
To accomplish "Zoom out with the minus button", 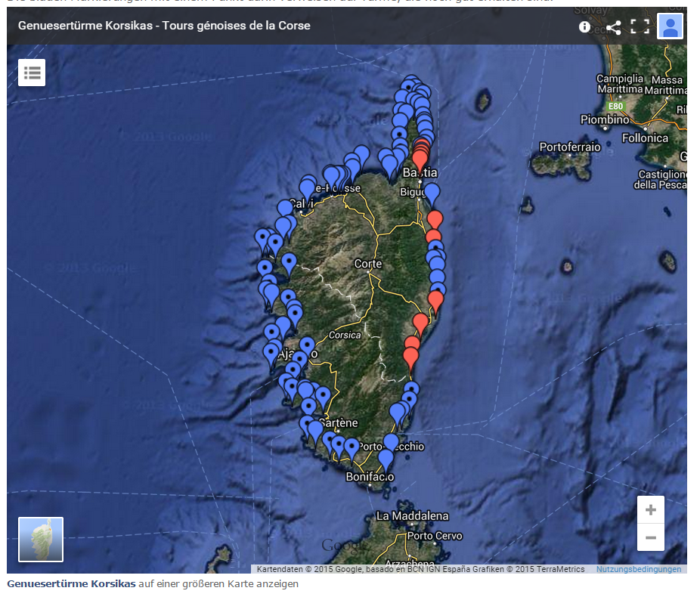I will click(650, 537).
